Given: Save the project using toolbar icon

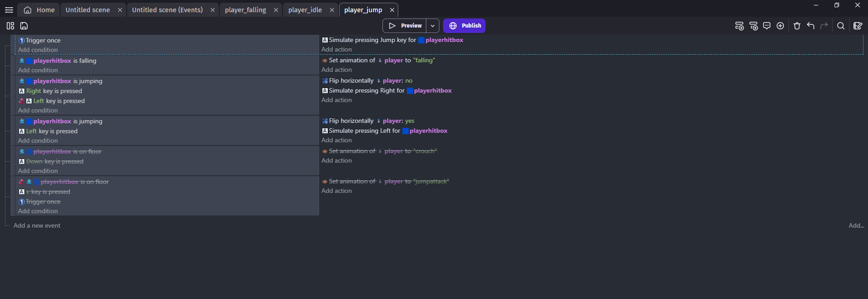Looking at the screenshot, I should click(24, 26).
